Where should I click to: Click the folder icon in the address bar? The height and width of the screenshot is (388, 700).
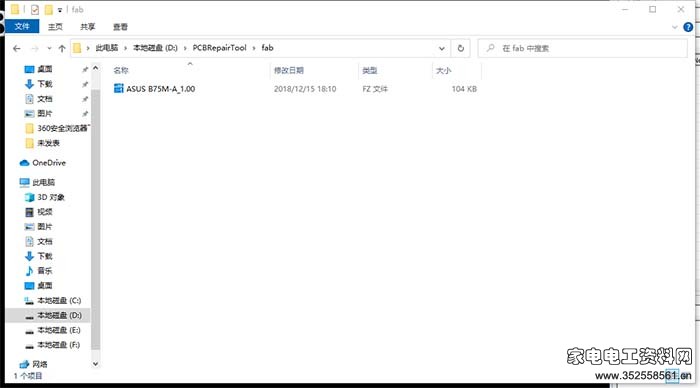pos(77,48)
